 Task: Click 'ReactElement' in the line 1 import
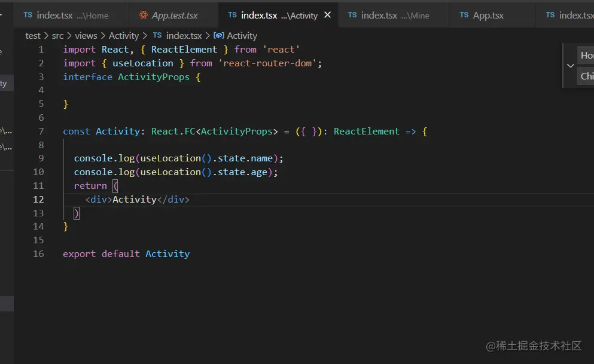(x=184, y=50)
